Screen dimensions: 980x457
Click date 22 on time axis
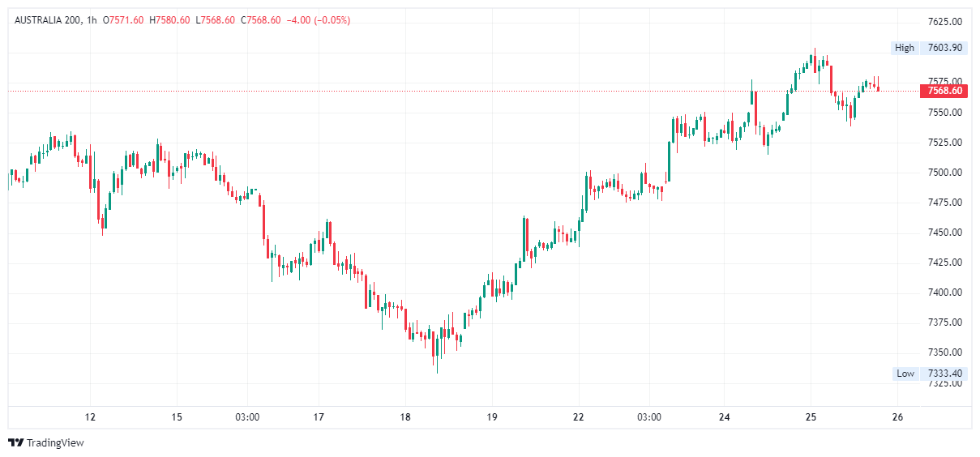pos(578,417)
